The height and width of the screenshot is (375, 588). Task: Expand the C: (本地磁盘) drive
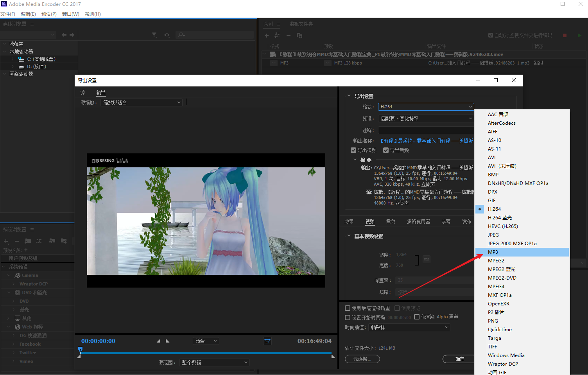(x=13, y=59)
